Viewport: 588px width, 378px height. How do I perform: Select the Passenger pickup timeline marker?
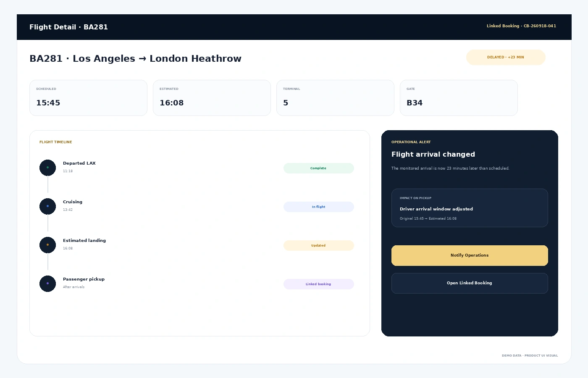47,283
